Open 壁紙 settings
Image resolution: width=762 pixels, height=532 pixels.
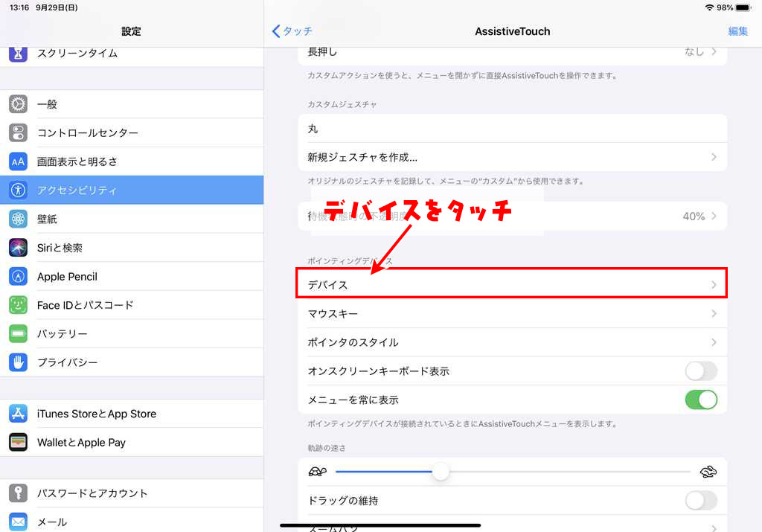click(132, 219)
